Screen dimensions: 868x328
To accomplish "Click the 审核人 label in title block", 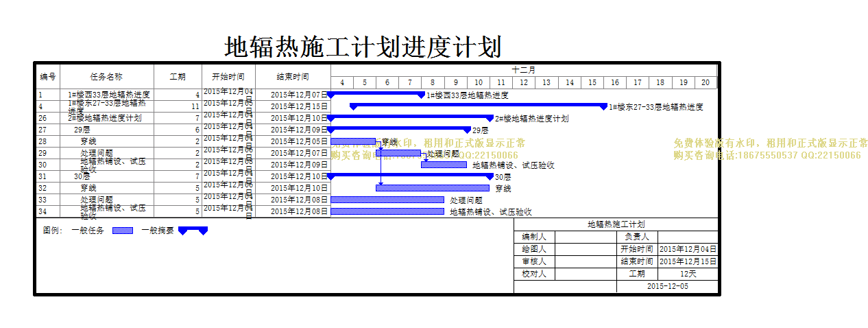I will (x=534, y=261).
